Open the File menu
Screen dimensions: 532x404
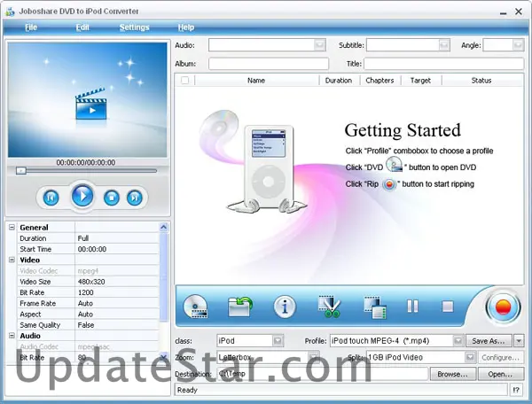click(31, 27)
